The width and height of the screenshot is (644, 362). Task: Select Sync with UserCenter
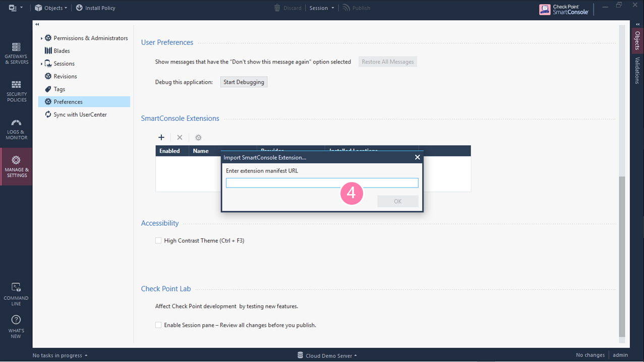pos(80,114)
